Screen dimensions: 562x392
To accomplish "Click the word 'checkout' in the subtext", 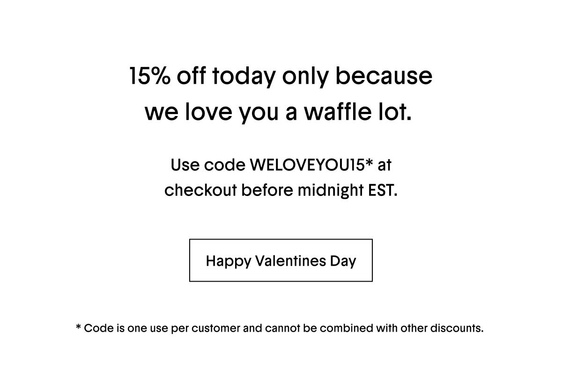I will pos(200,190).
